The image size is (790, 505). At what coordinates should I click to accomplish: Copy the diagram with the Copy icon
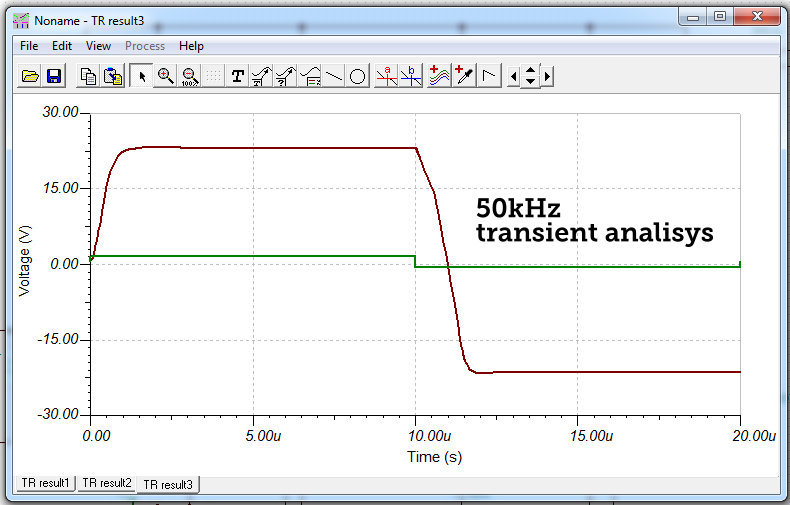[89, 76]
